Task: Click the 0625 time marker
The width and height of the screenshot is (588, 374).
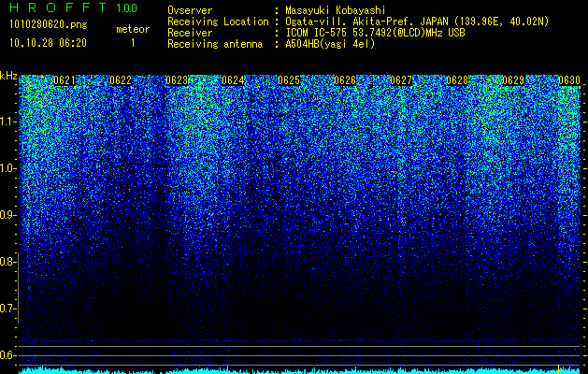Action: coord(289,80)
